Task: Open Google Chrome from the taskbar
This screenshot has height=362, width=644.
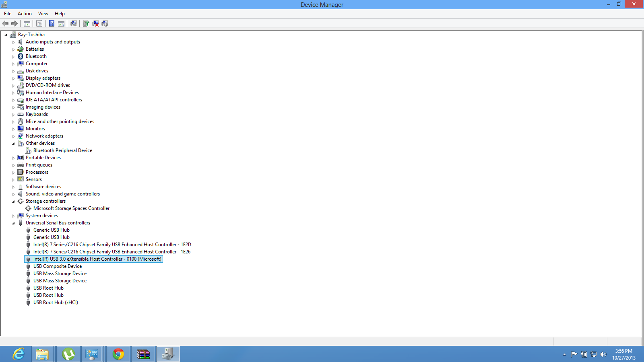Action: pyautogui.click(x=118, y=354)
